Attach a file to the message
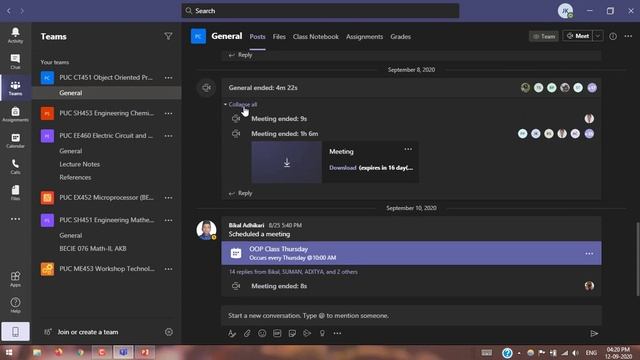Image resolution: width=640 pixels, height=360 pixels. click(247, 333)
